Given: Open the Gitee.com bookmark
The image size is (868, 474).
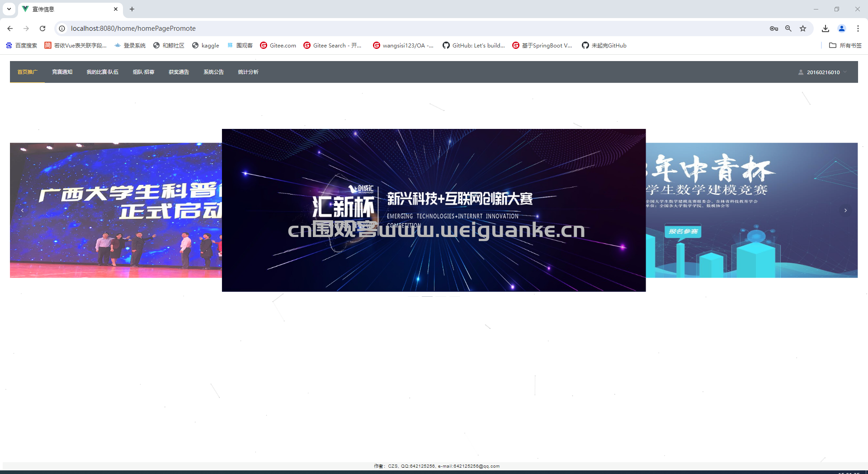Looking at the screenshot, I should (x=278, y=45).
